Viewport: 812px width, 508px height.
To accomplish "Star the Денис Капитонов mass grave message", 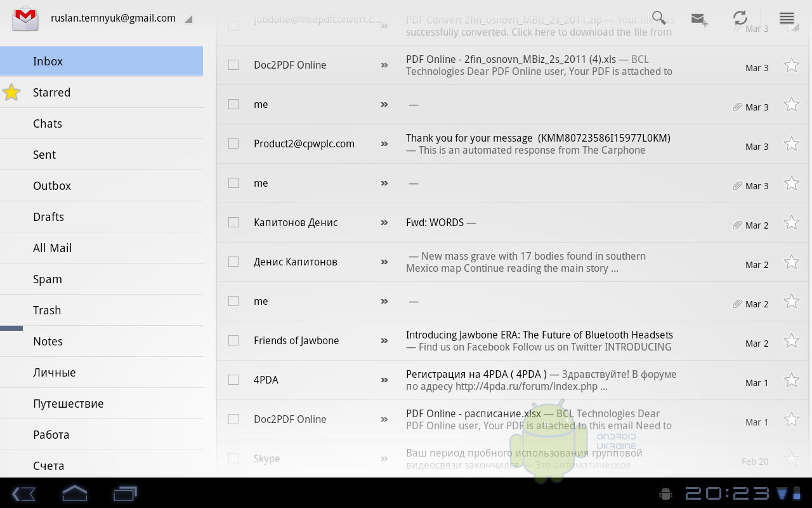I will (791, 262).
